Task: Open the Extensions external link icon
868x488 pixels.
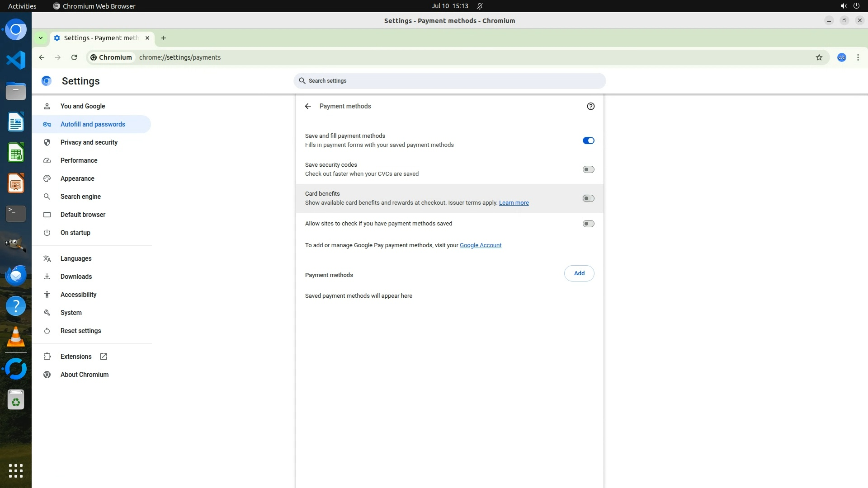Action: [104, 357]
